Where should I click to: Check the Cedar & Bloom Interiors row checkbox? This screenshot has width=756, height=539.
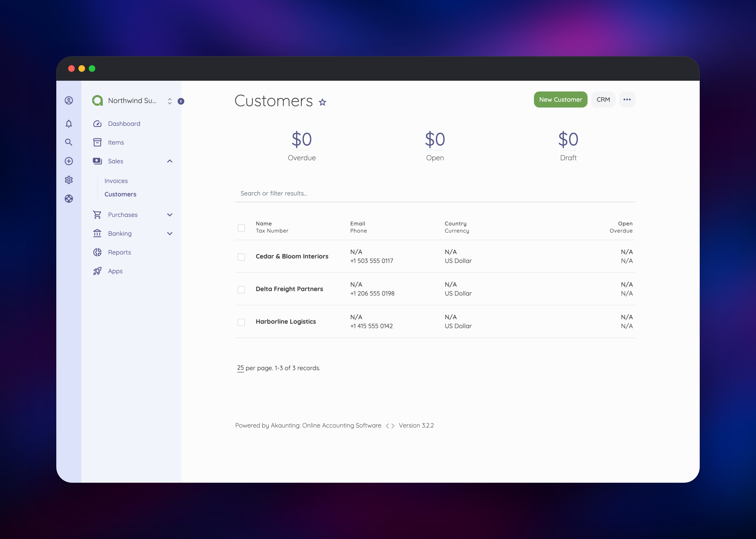pyautogui.click(x=241, y=257)
